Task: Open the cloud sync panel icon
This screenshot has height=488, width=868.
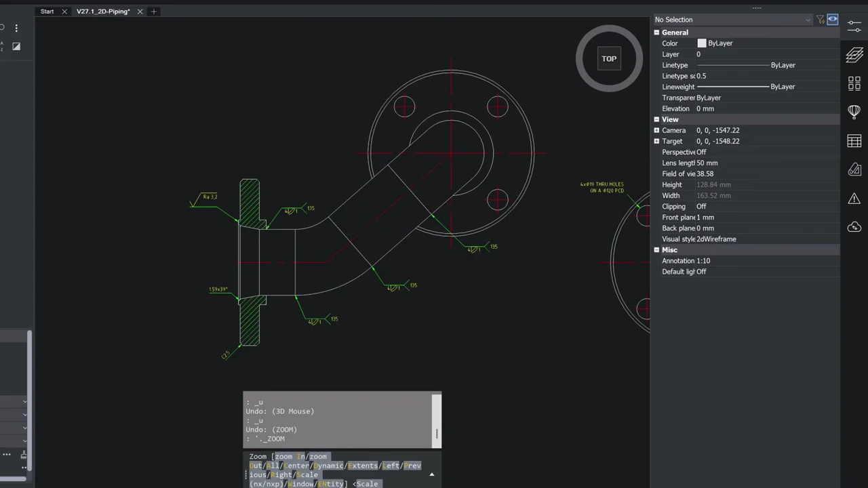Action: (x=854, y=227)
